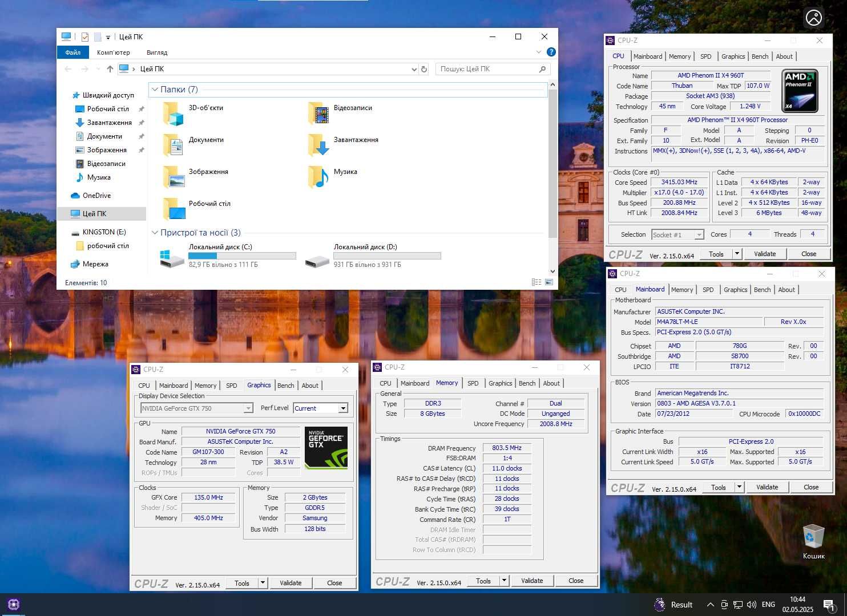Switch Explorer to details view icon

coord(536,282)
